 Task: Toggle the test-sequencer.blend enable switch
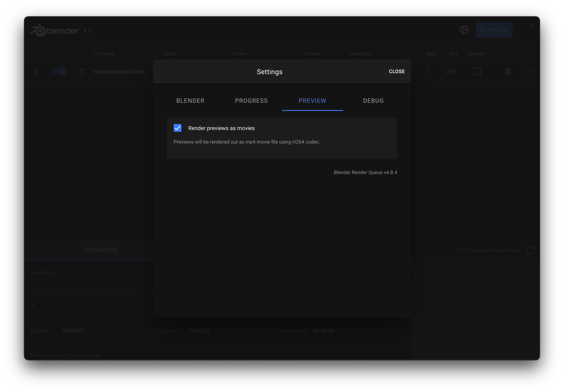[59, 72]
